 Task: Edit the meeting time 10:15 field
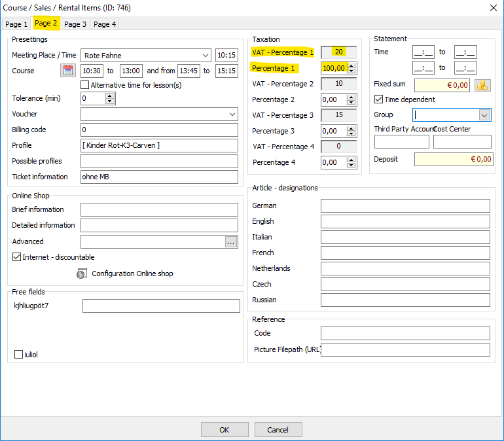(x=226, y=55)
